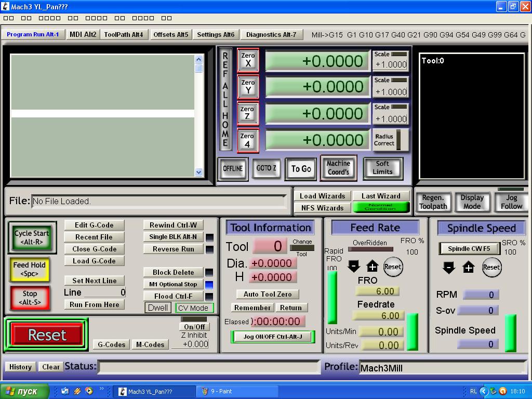Expand hidden tray icons arrow
Screen dimensions: 532x399
(x=484, y=391)
